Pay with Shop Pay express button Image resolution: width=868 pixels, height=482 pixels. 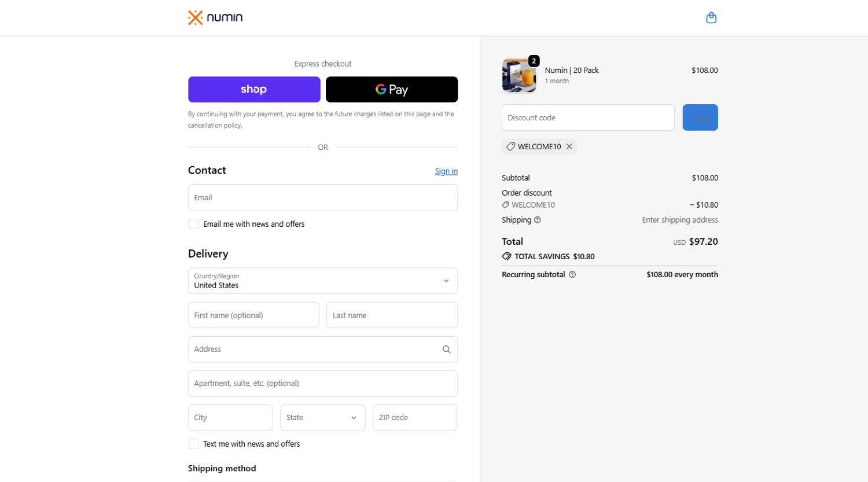click(x=254, y=89)
